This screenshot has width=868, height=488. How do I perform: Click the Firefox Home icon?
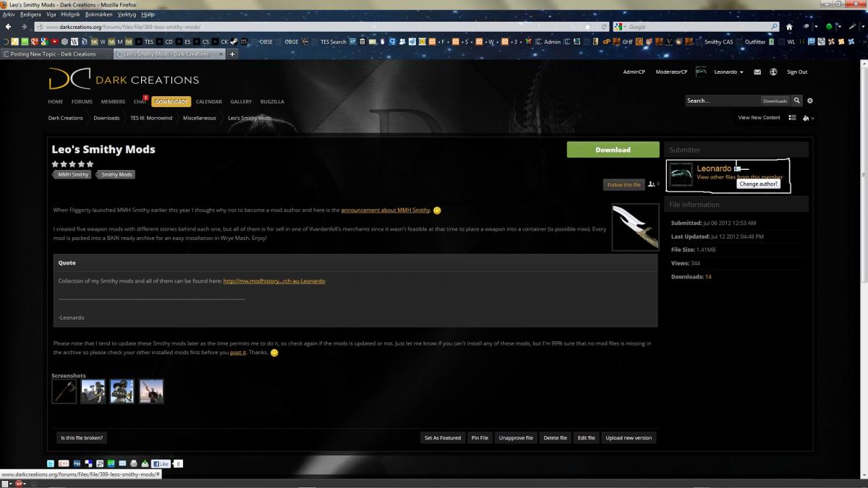pyautogui.click(x=789, y=27)
